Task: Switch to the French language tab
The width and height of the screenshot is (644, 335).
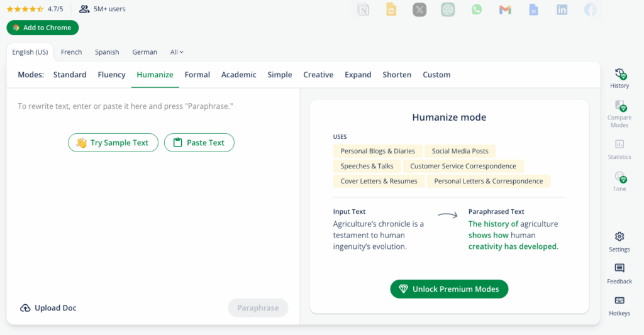Action: [72, 52]
